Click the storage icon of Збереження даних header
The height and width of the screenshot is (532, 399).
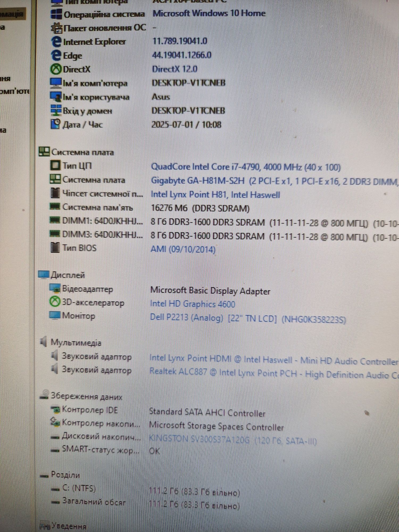44,395
